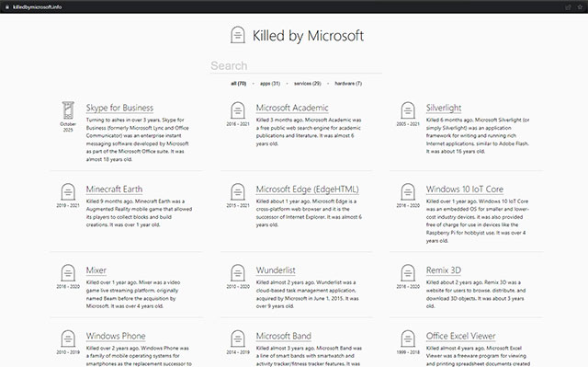Image resolution: width=588 pixels, height=367 pixels.
Task: Click the lock icon in the address bar
Action: tap(7, 6)
